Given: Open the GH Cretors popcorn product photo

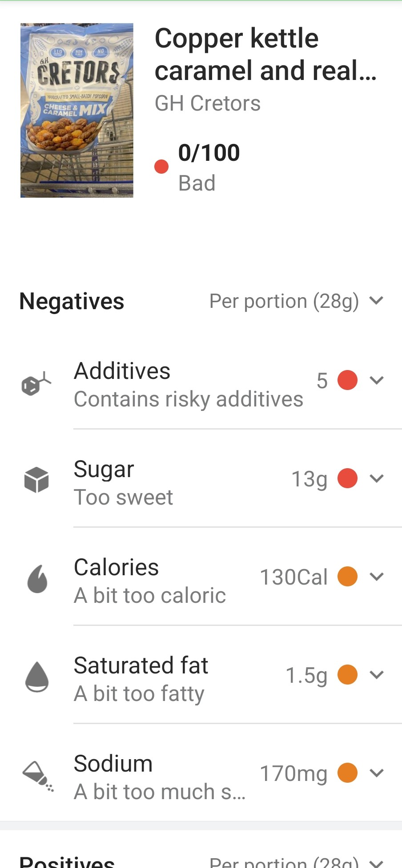Looking at the screenshot, I should [x=77, y=110].
